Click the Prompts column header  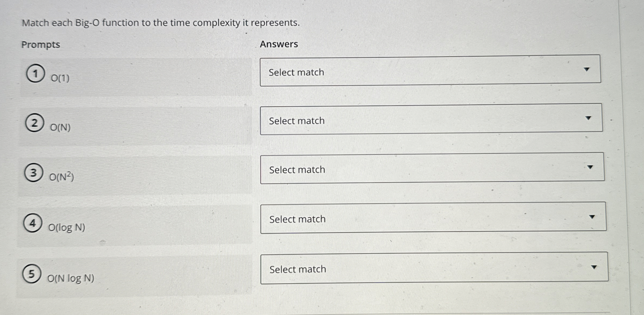(x=41, y=44)
